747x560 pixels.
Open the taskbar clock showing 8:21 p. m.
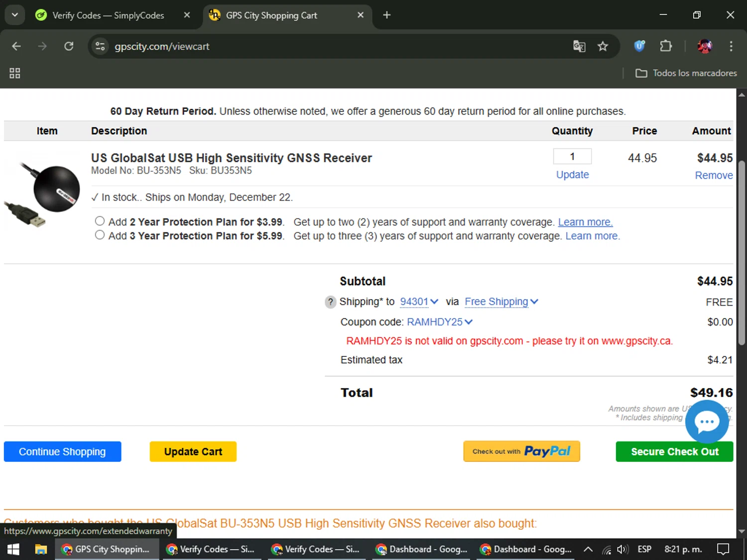[683, 549]
